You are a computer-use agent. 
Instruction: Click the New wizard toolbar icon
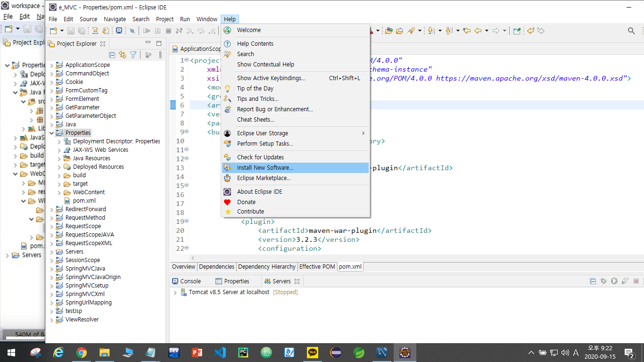click(x=53, y=31)
